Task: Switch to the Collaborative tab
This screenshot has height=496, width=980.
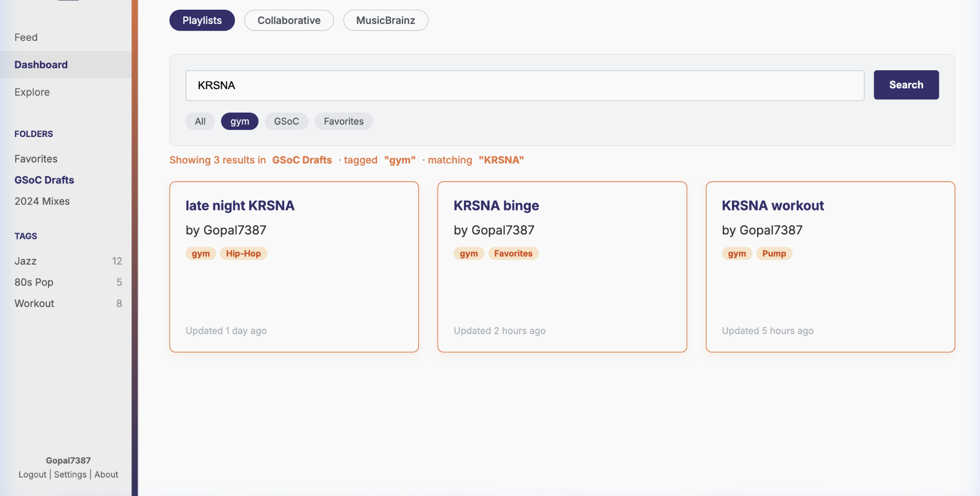Action: (x=289, y=20)
